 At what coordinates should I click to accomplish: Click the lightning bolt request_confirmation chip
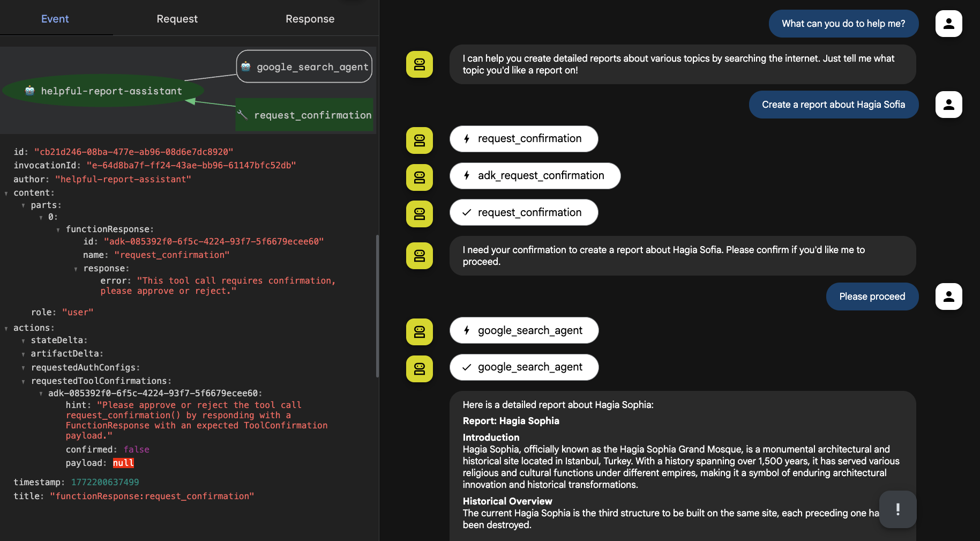click(x=523, y=138)
